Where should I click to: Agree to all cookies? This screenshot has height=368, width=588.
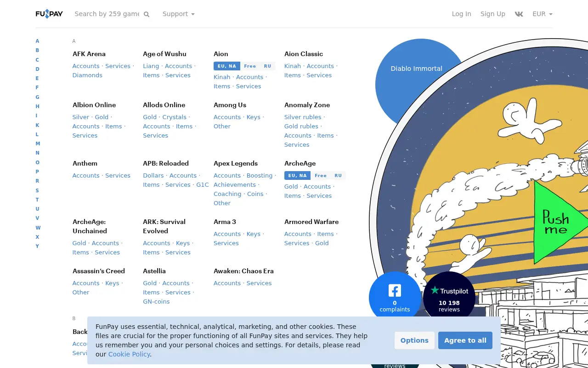tap(465, 340)
